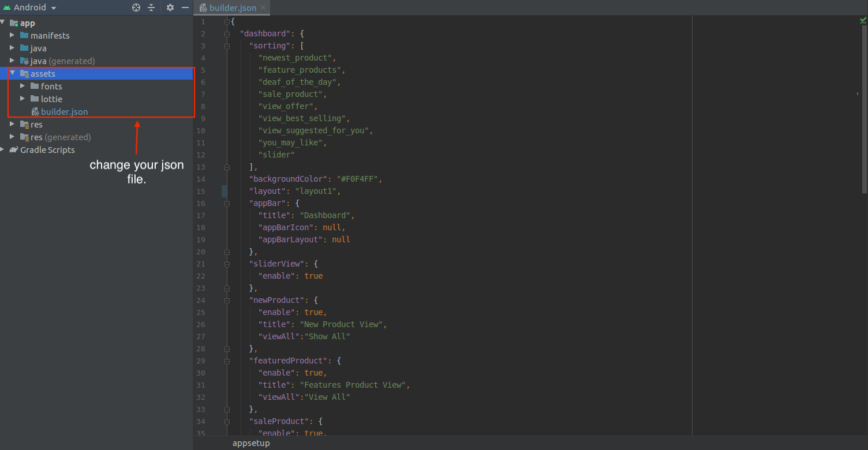Select the assets folder in tree
This screenshot has width=868, height=450.
[96, 74]
